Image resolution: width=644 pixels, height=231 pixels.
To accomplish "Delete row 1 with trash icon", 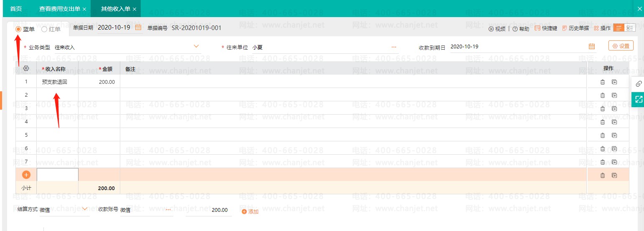I will coord(602,82).
